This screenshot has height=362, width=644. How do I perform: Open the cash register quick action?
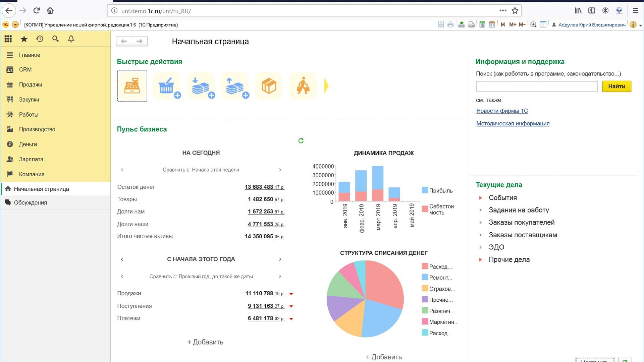[132, 86]
